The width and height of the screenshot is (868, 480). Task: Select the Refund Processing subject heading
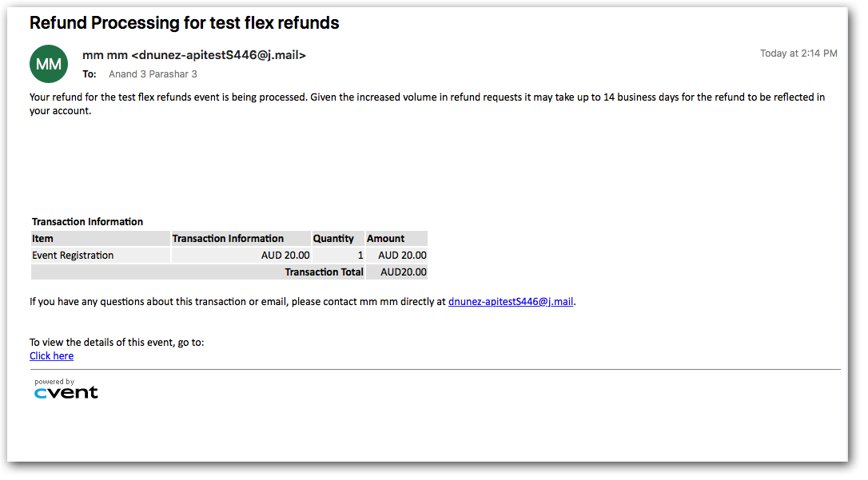click(184, 23)
